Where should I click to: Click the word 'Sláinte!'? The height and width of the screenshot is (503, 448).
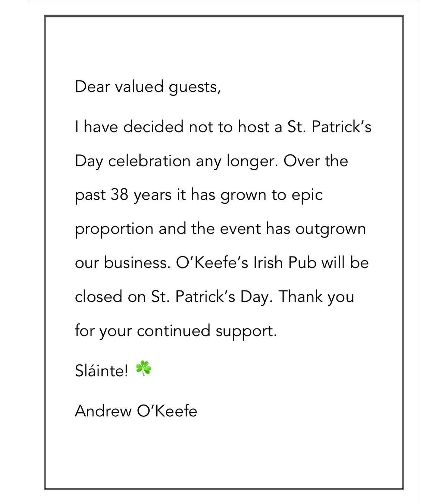coord(102,371)
